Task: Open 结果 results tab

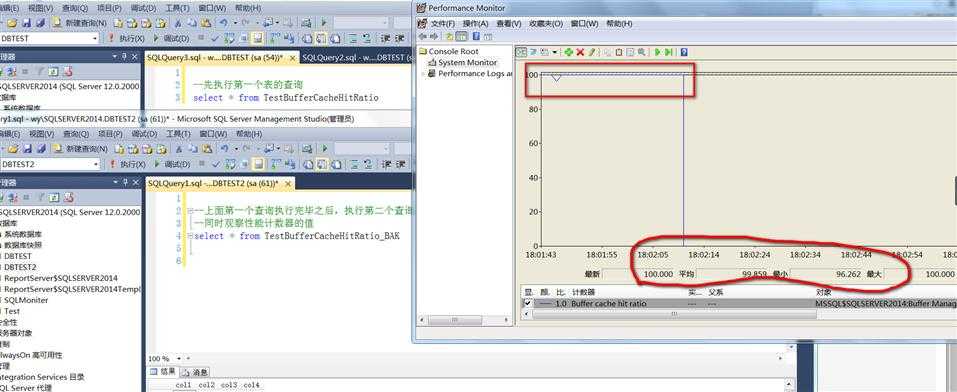Action: 164,371
